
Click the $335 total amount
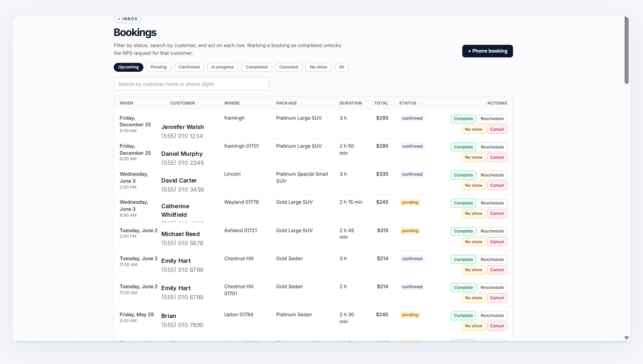pyautogui.click(x=382, y=174)
